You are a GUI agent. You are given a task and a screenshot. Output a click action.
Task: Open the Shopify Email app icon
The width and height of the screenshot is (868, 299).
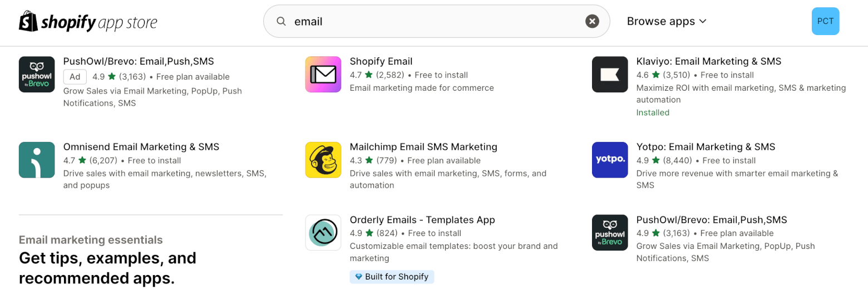pos(323,75)
